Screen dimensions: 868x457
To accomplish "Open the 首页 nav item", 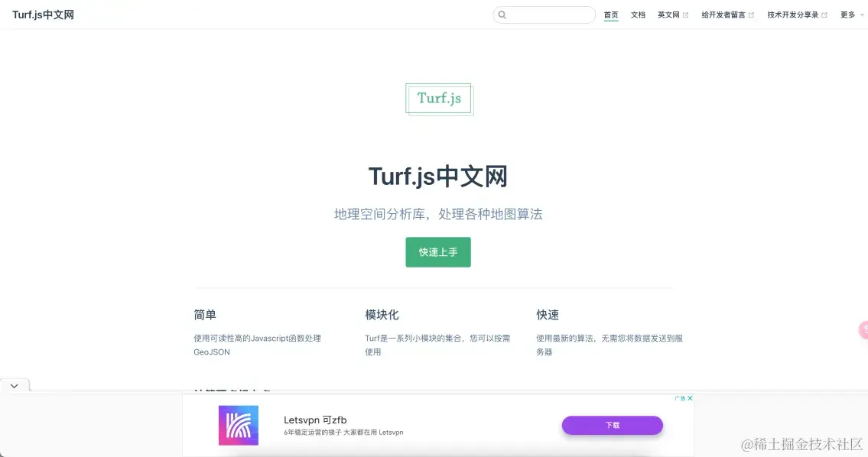I will click(x=611, y=15).
